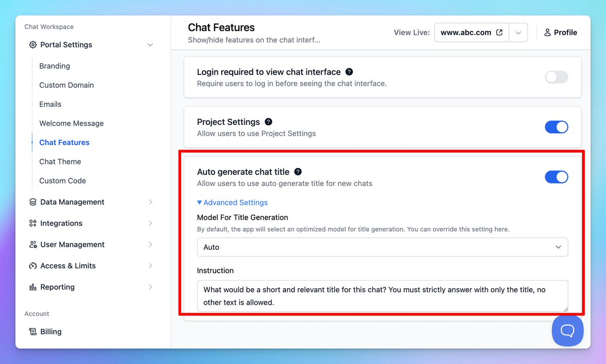Disable the Auto generate chat title toggle

pyautogui.click(x=556, y=177)
